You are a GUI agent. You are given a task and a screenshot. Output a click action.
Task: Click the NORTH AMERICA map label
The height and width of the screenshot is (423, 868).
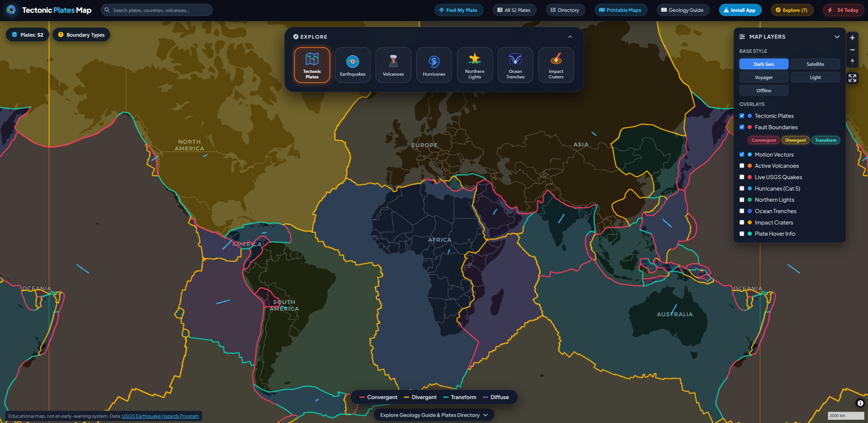189,145
